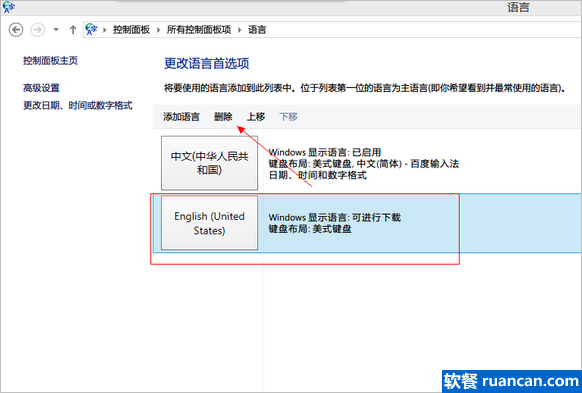Click 删除 to remove selected language
This screenshot has width=582, height=393.
223,117
